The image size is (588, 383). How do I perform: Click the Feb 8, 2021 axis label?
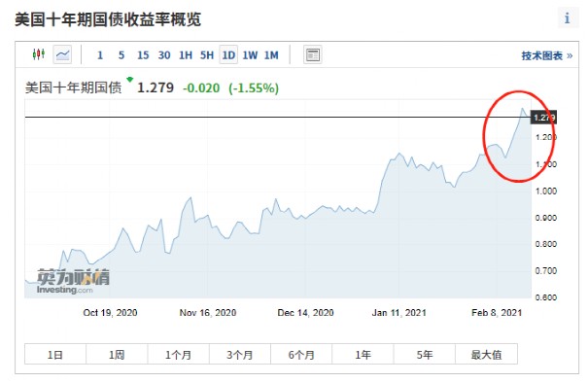[x=497, y=312]
